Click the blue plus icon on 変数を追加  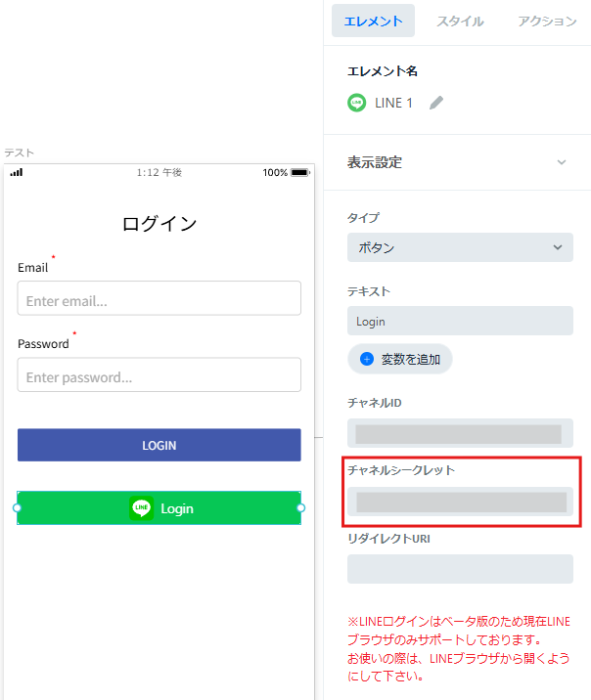(x=367, y=359)
